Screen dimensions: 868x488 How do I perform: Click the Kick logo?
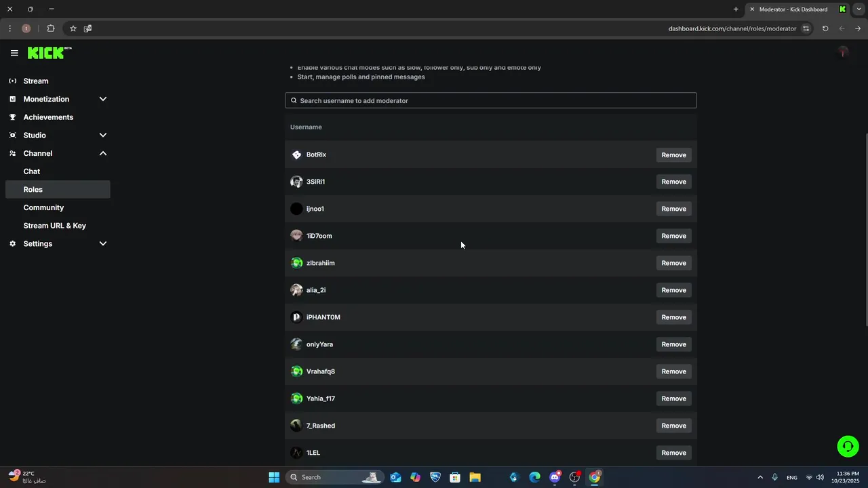coord(49,53)
